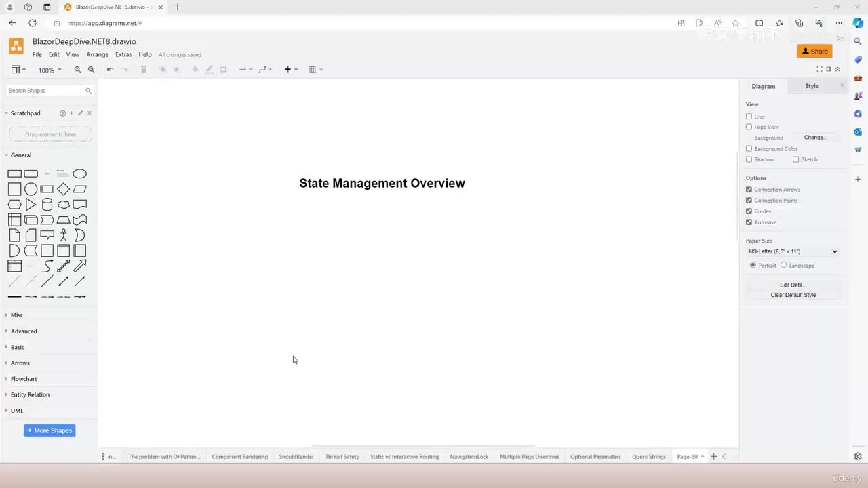Viewport: 868px width, 488px height.
Task: Undo the last action in toolbar
Action: (110, 69)
